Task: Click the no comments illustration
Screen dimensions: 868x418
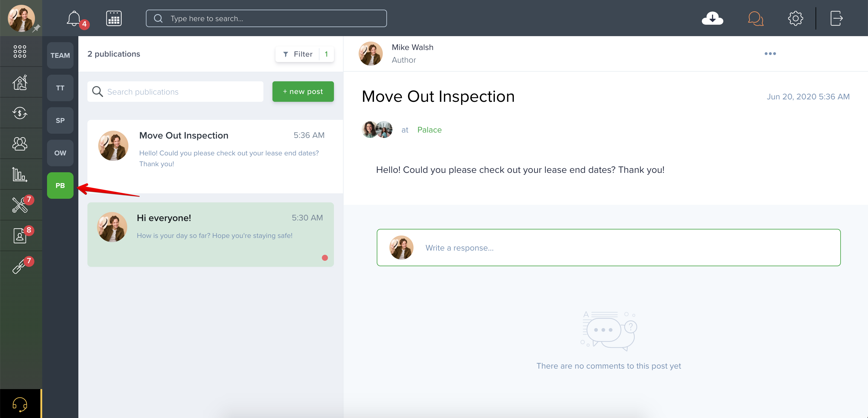Action: point(609,331)
